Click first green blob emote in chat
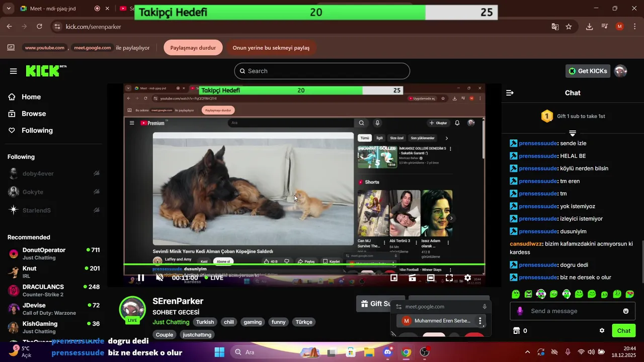 516,294
